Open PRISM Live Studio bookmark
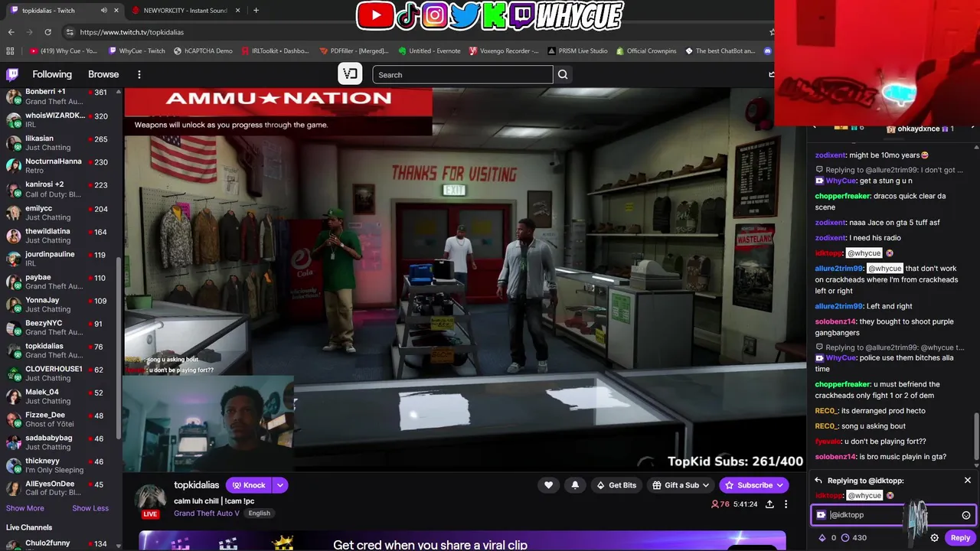The height and width of the screenshot is (551, 980). [x=577, y=51]
